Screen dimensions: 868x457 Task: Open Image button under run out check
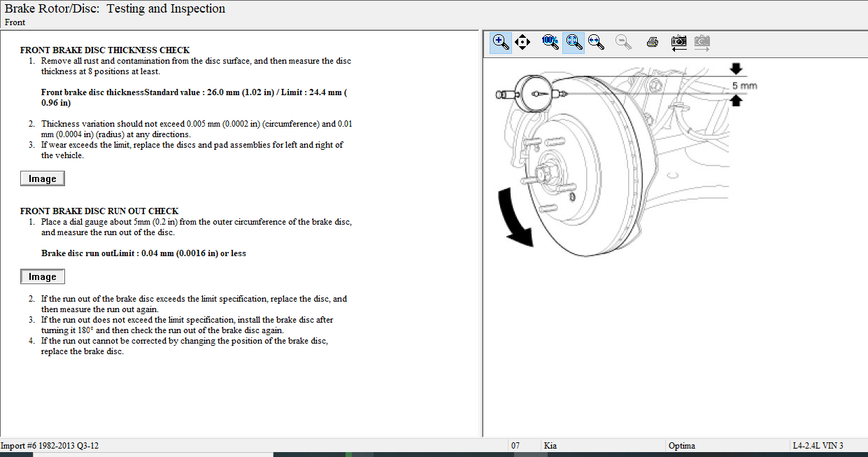[x=43, y=276]
